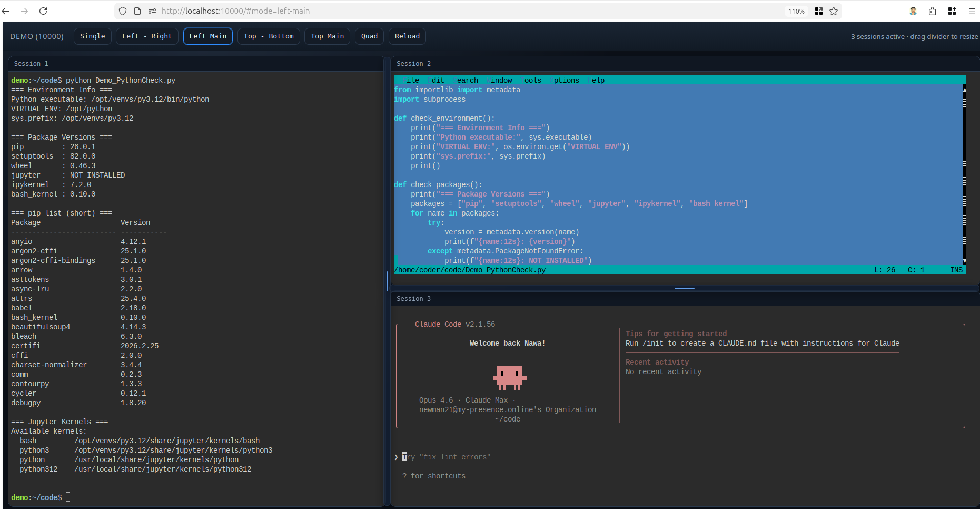
Task: Click the '=== Jupyter Kernels ===' heading
Action: tap(60, 422)
